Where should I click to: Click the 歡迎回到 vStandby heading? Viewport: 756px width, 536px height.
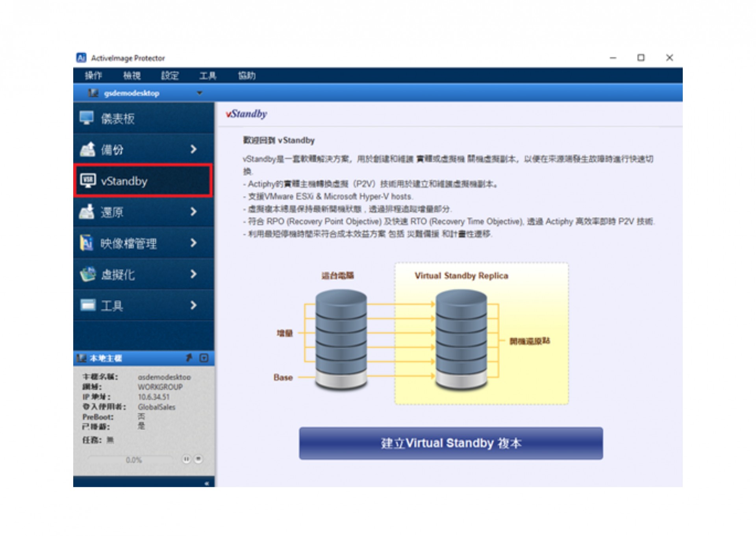click(x=279, y=140)
